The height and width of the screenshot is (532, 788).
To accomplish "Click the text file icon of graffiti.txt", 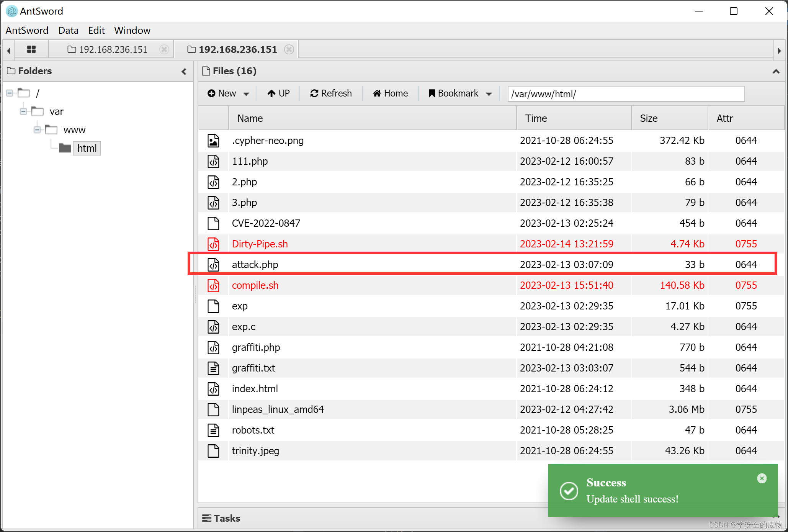I will 213,368.
